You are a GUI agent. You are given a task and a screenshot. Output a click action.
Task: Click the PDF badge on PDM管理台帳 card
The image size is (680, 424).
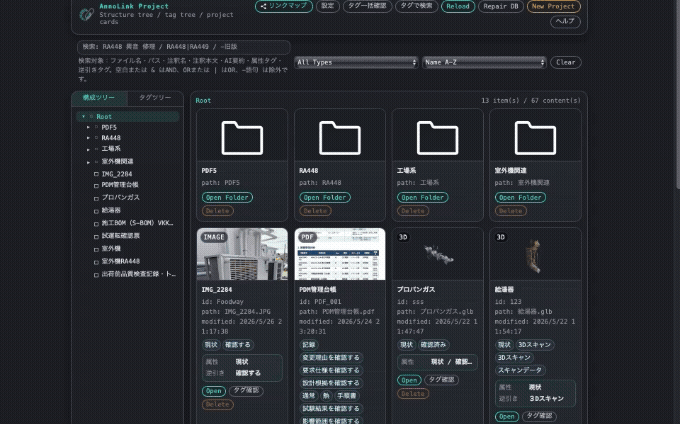pyautogui.click(x=307, y=237)
